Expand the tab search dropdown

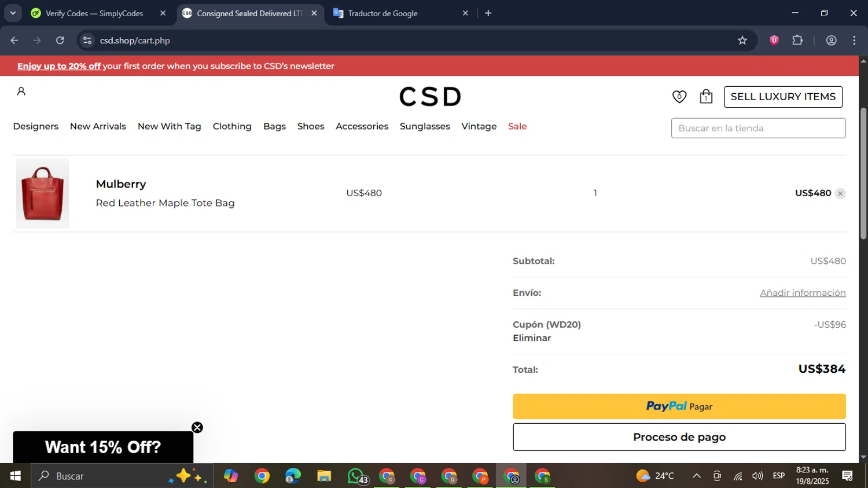(13, 13)
